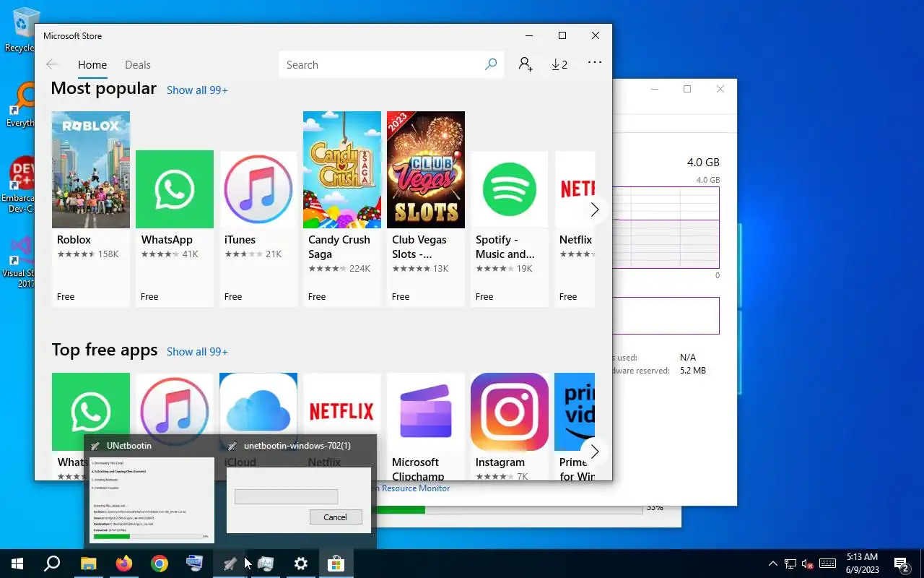
Task: Open the Candy Crush Saga tile
Action: click(342, 209)
